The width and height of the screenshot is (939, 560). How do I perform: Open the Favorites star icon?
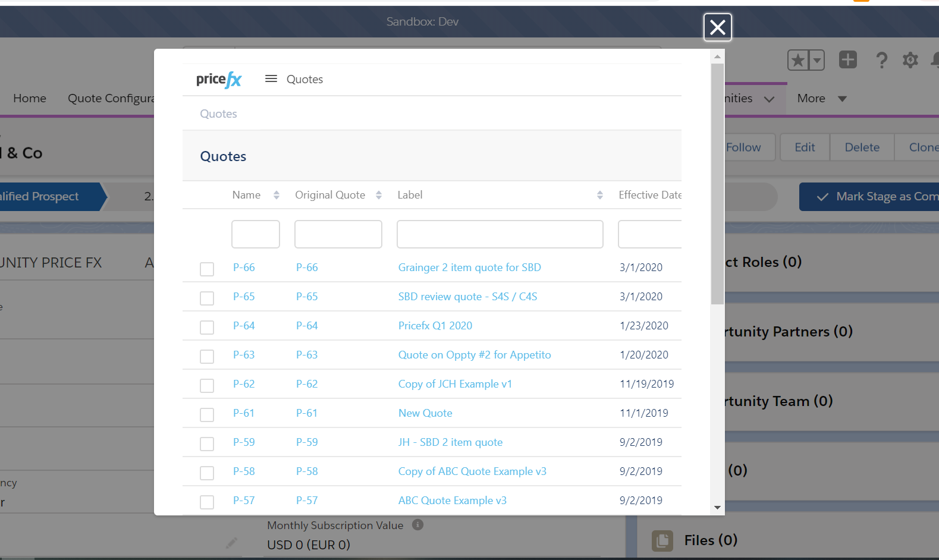(798, 60)
